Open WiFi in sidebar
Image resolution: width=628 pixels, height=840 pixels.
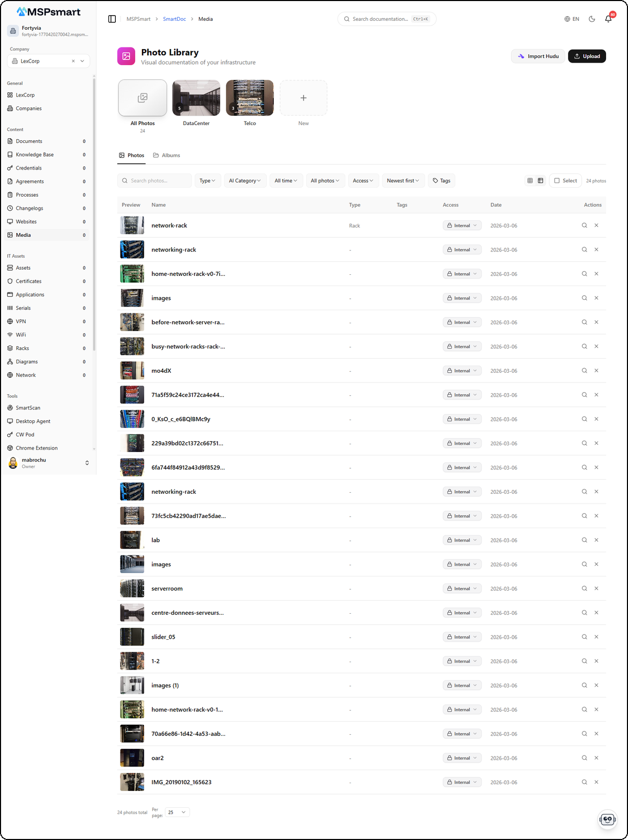(x=47, y=335)
